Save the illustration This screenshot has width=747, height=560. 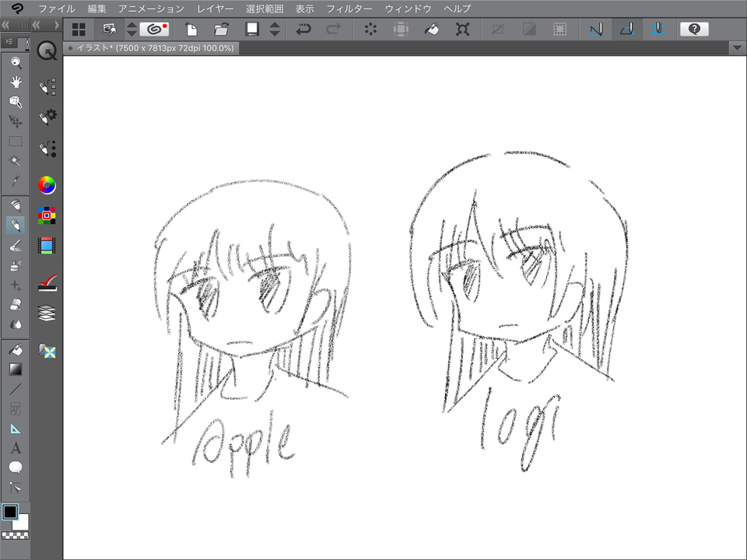click(x=252, y=30)
